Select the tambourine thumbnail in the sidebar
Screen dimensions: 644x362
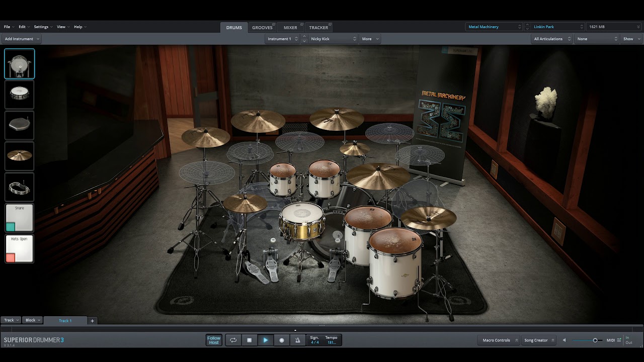point(19,187)
